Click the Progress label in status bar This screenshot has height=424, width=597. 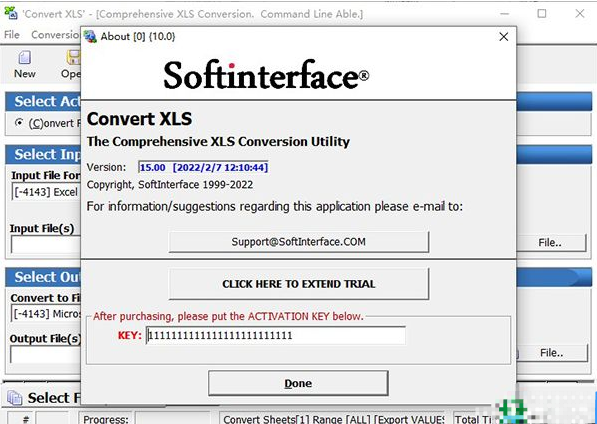[x=106, y=419]
